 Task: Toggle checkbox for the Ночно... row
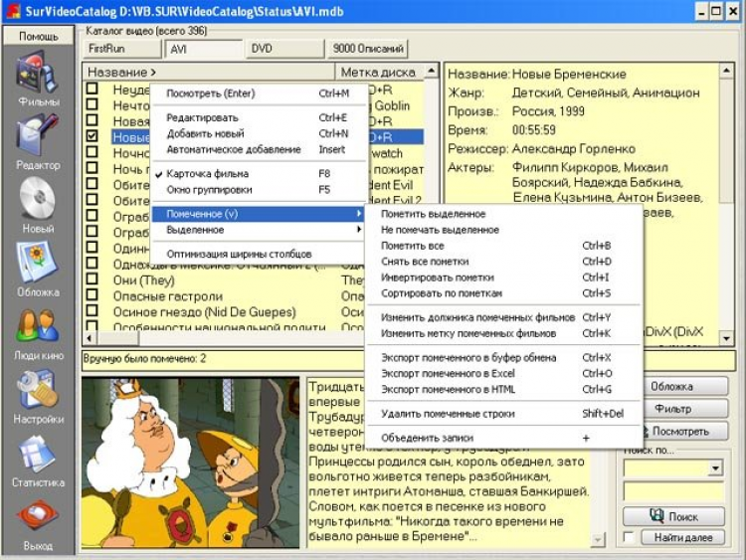coord(93,152)
